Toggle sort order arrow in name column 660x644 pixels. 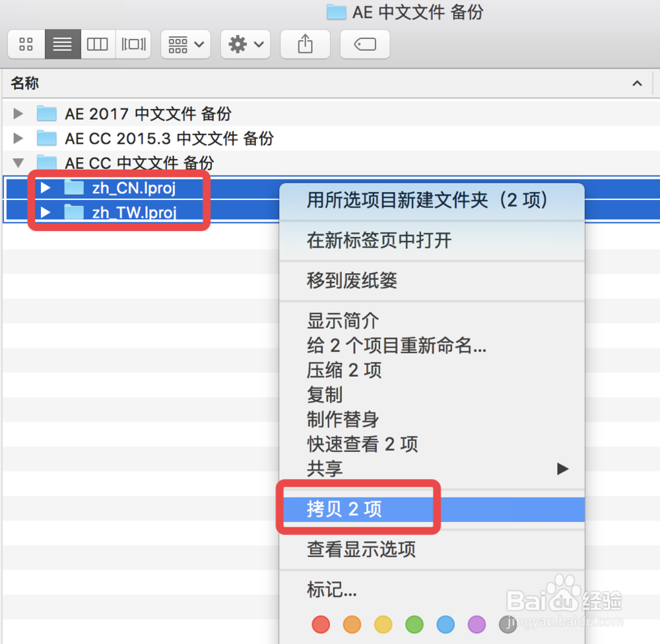[637, 83]
